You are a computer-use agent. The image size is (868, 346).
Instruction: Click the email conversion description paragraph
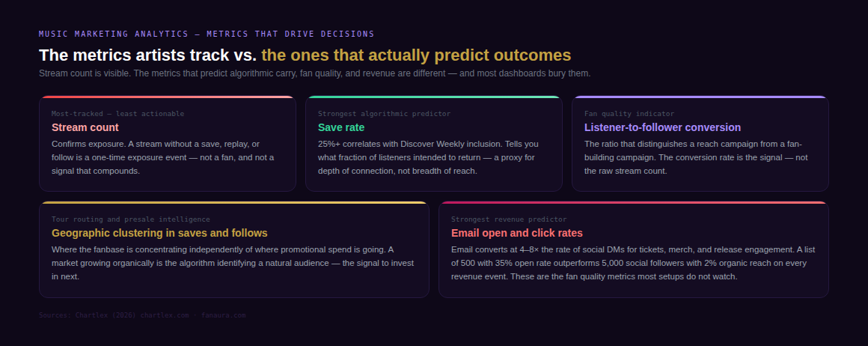[633, 263]
